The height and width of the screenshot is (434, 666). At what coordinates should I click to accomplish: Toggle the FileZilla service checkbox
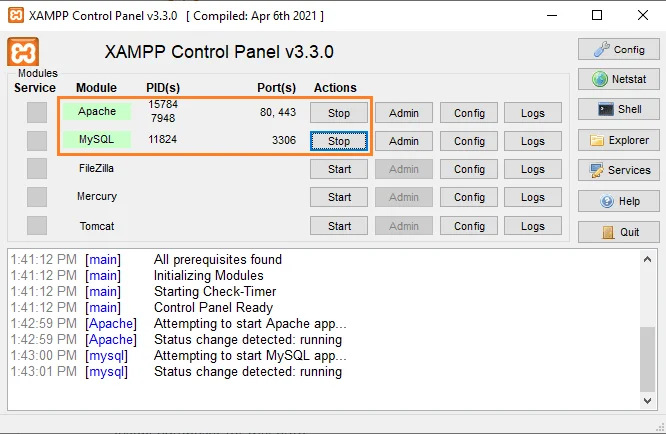coord(37,169)
